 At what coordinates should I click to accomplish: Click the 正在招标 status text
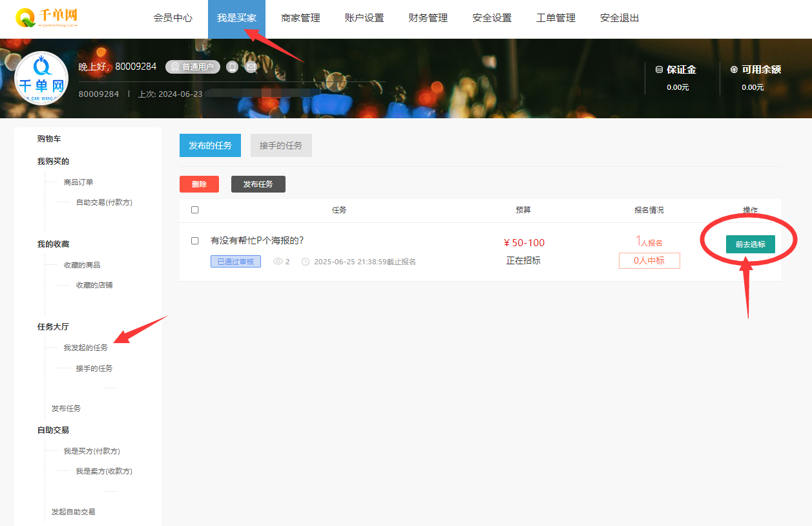point(523,260)
